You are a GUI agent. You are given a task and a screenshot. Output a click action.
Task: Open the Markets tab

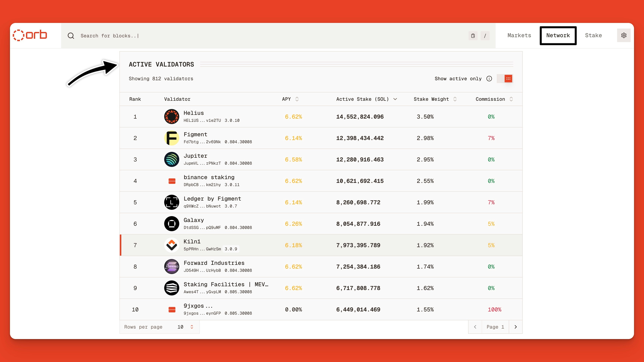(x=519, y=36)
